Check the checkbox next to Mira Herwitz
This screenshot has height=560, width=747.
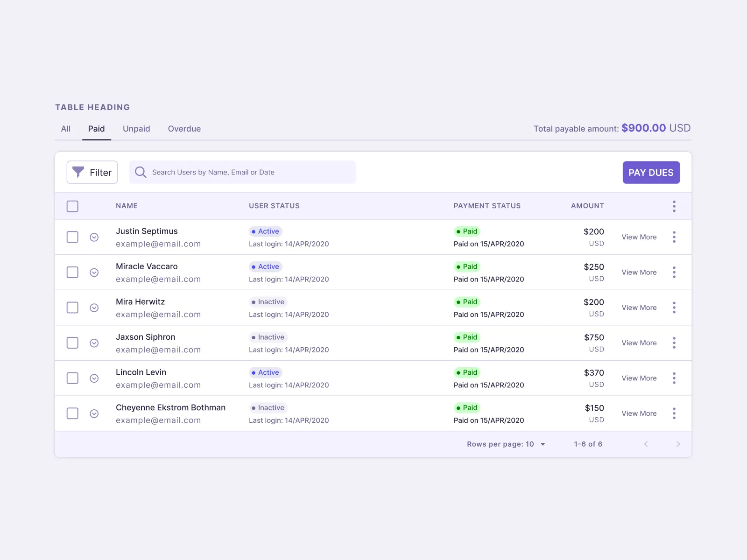[x=72, y=308]
